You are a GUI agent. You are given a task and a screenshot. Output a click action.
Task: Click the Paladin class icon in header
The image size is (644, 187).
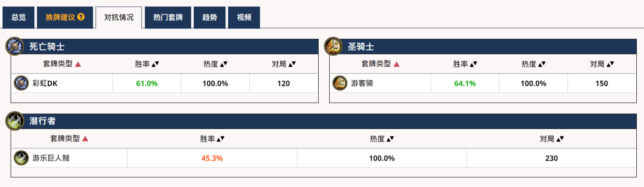[x=333, y=46]
